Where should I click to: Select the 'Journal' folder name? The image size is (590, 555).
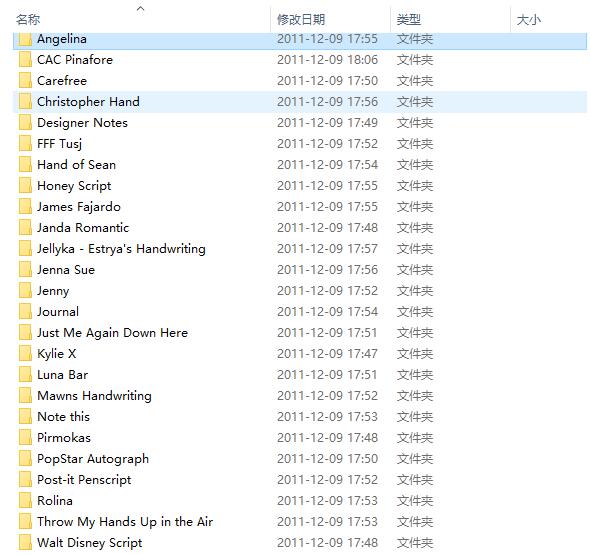(x=58, y=312)
